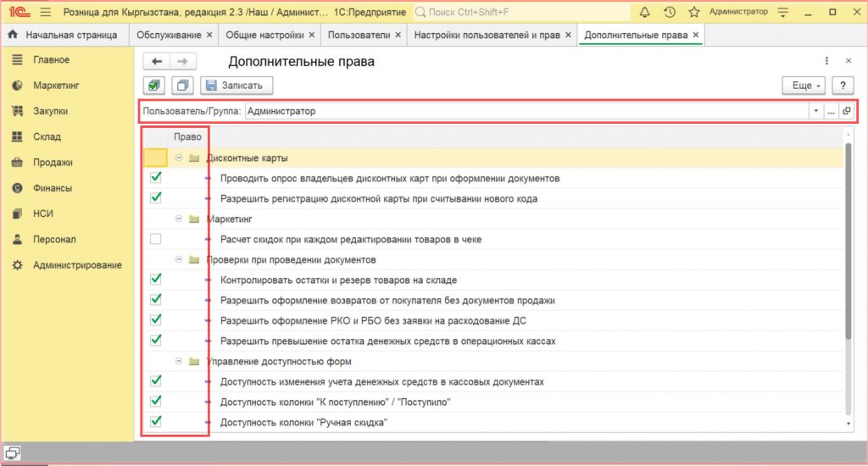Click the Записать button
The width and height of the screenshot is (868, 466).
236,86
